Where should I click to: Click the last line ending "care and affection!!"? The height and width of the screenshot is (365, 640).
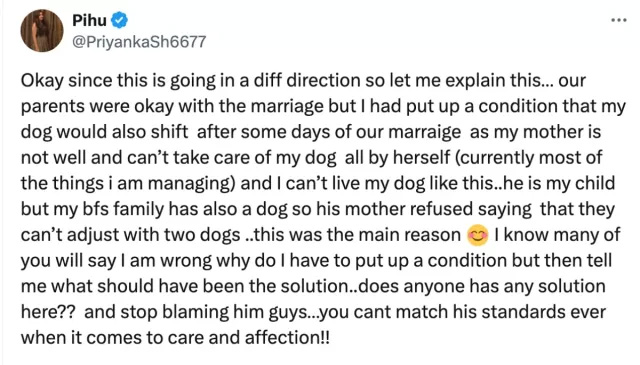tap(175, 338)
